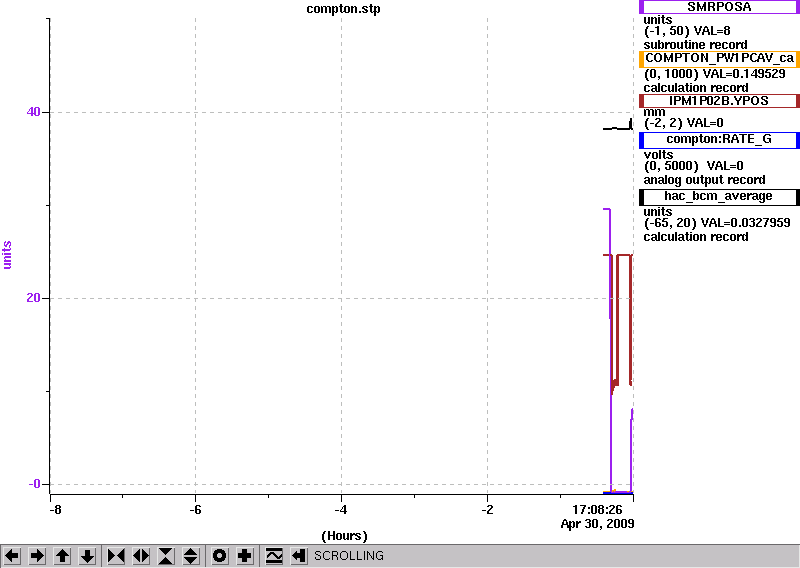Select the SMRPOSA curve in the legend
800x568 pixels.
(x=719, y=7)
